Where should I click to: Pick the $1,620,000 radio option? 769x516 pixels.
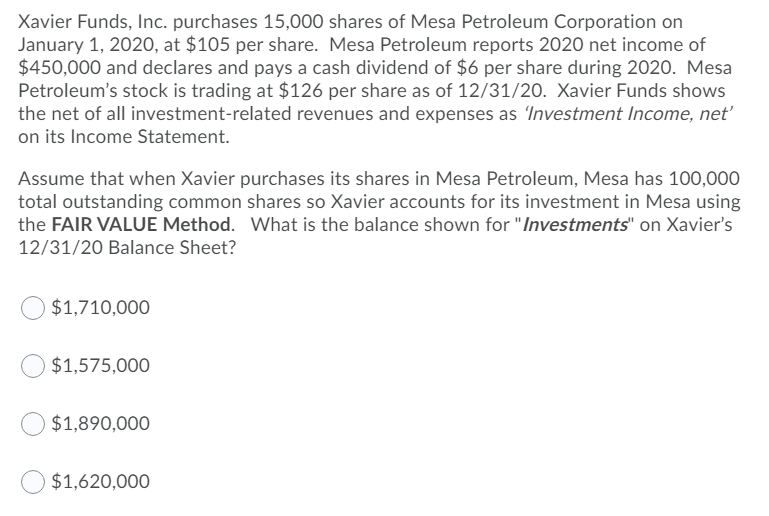(x=33, y=482)
